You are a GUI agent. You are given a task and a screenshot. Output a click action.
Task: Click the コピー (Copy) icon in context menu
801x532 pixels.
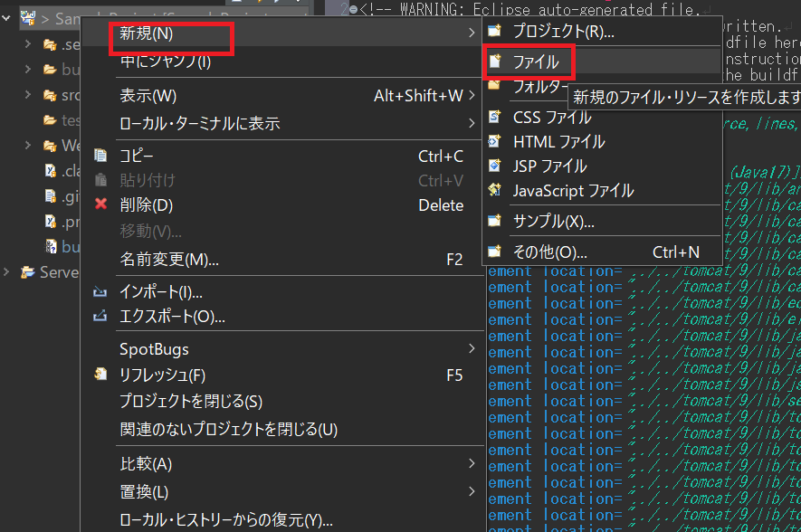[x=100, y=155]
